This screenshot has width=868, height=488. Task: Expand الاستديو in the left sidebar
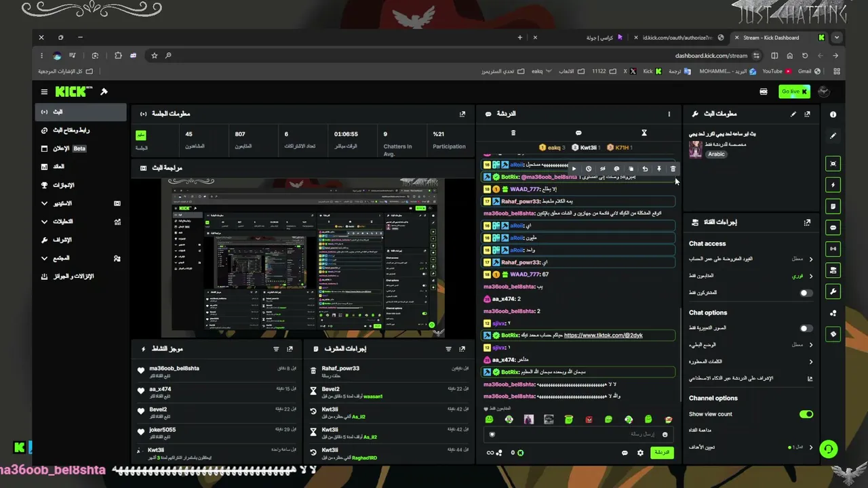81,203
